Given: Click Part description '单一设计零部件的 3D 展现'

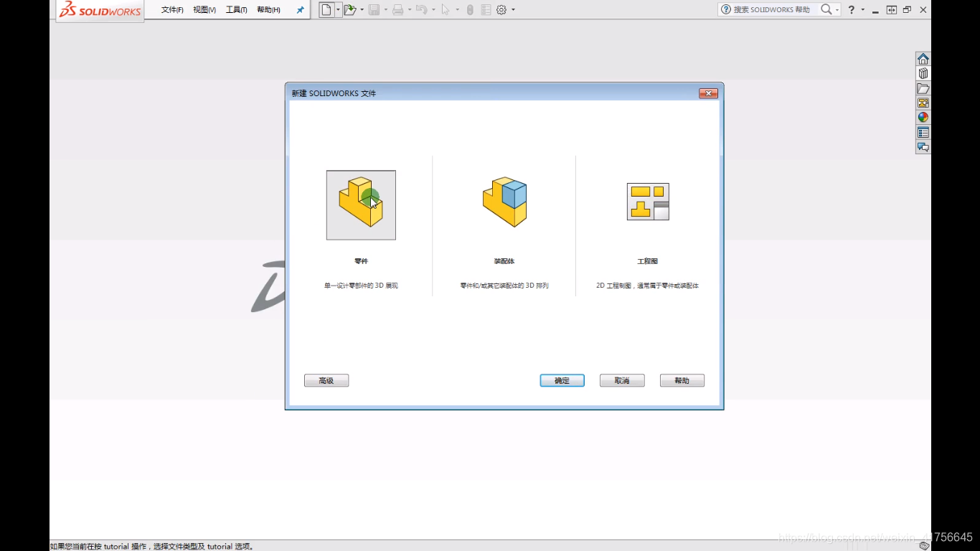Looking at the screenshot, I should (x=361, y=286).
